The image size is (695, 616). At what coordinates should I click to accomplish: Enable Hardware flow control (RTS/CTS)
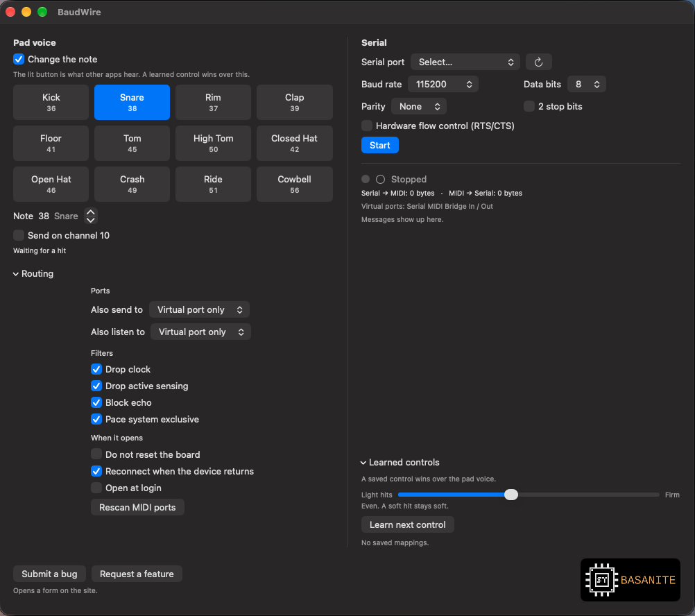(x=366, y=126)
